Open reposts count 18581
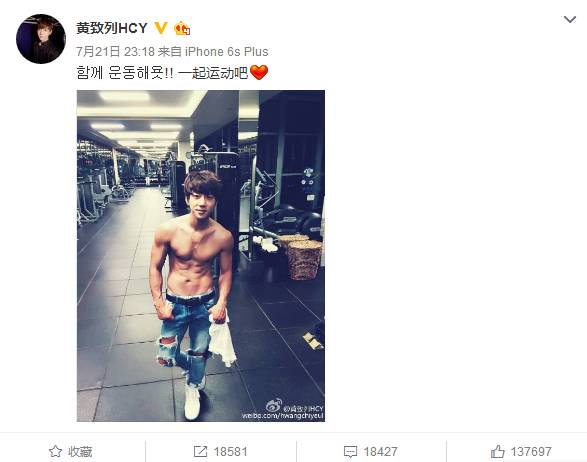Image resolution: width=587 pixels, height=462 pixels. tap(230, 452)
